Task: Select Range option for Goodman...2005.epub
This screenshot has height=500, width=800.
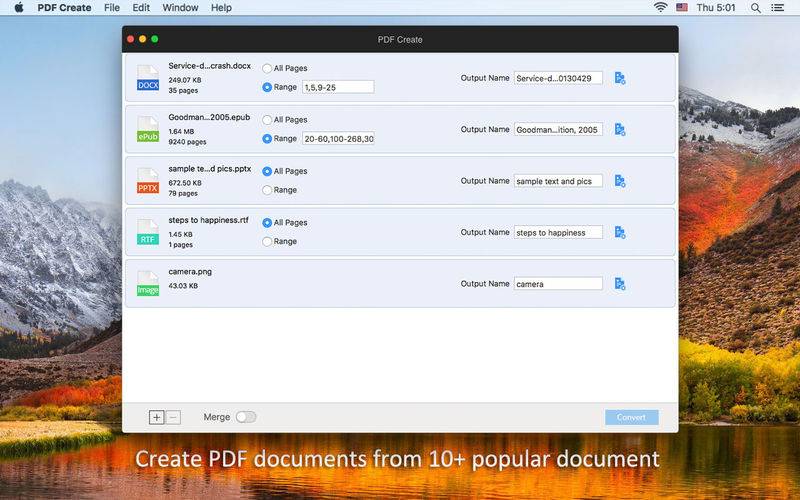Action: pyautogui.click(x=267, y=139)
